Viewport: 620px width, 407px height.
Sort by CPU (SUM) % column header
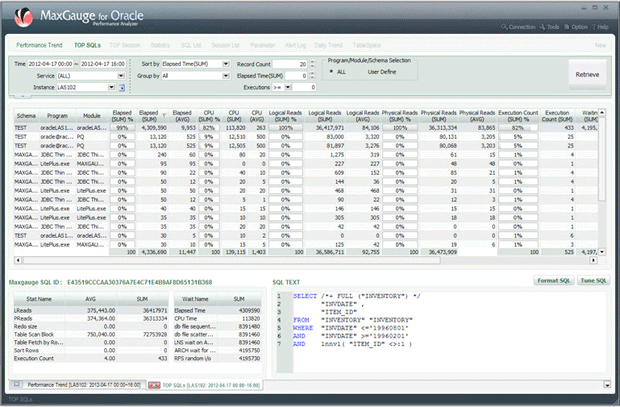(x=209, y=116)
